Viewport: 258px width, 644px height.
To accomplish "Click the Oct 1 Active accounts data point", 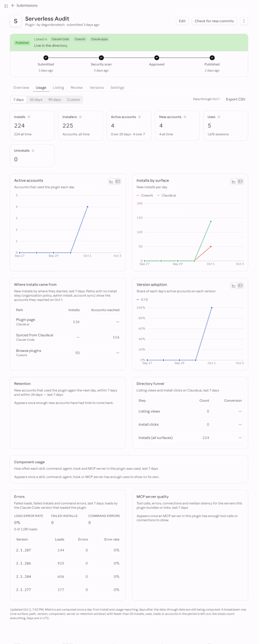I will (87, 207).
